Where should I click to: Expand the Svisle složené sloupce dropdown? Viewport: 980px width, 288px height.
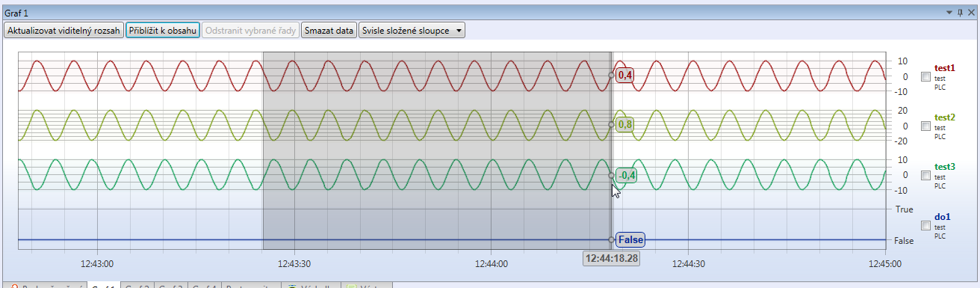pos(412,31)
